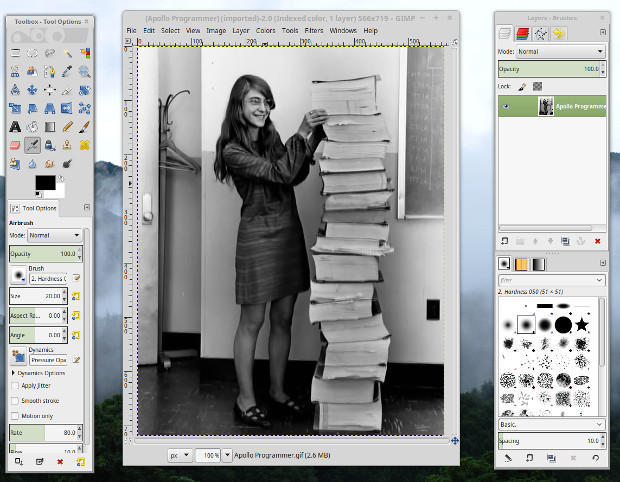Open the Filters menu
The height and width of the screenshot is (482, 620).
click(312, 31)
